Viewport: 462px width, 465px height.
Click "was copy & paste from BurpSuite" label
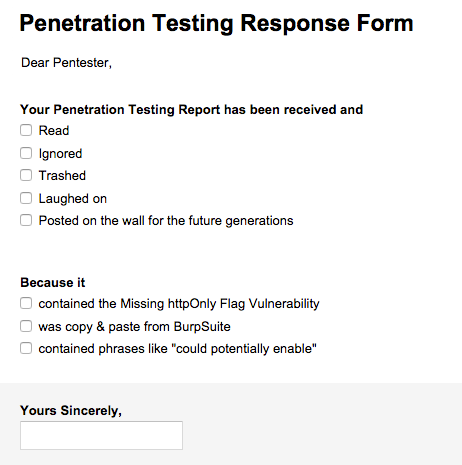coord(135,327)
